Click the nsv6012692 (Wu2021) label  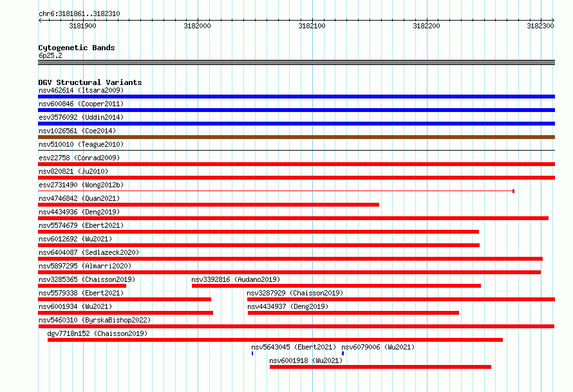(x=75, y=239)
